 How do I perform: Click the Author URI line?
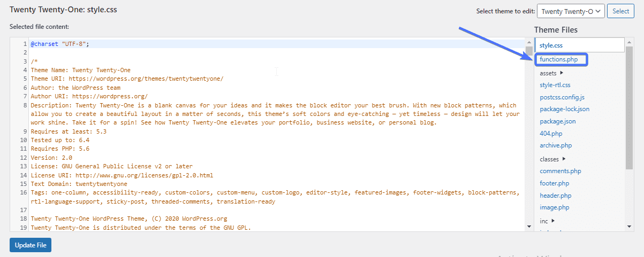89,96
